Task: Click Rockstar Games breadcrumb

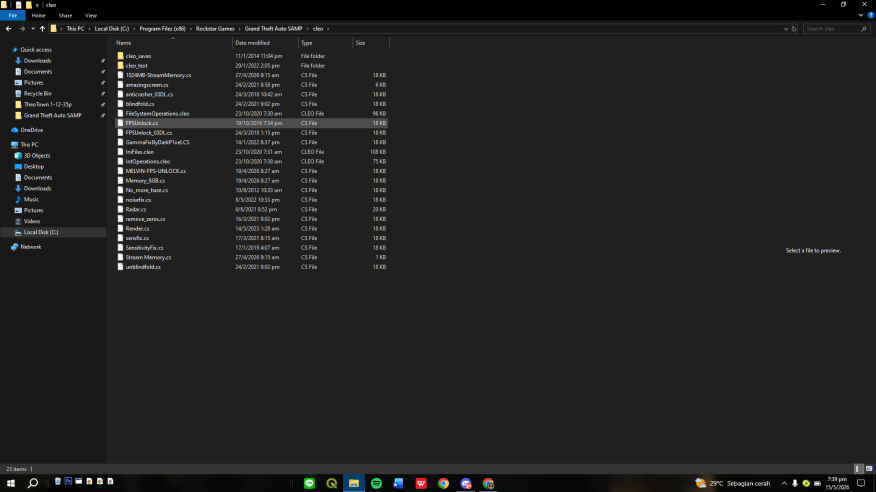Action: (215, 28)
